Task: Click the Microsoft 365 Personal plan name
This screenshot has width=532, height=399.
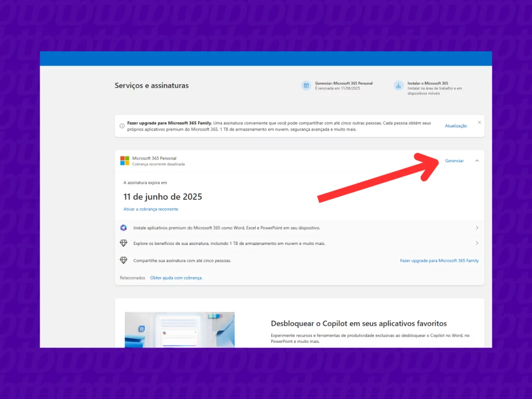Action: pos(155,158)
